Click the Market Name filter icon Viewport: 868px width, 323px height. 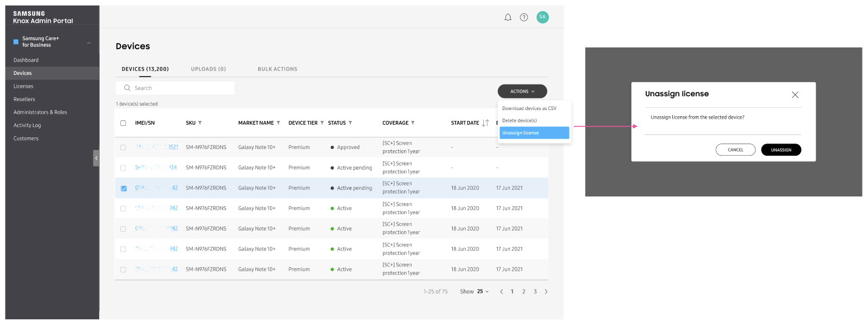click(278, 123)
